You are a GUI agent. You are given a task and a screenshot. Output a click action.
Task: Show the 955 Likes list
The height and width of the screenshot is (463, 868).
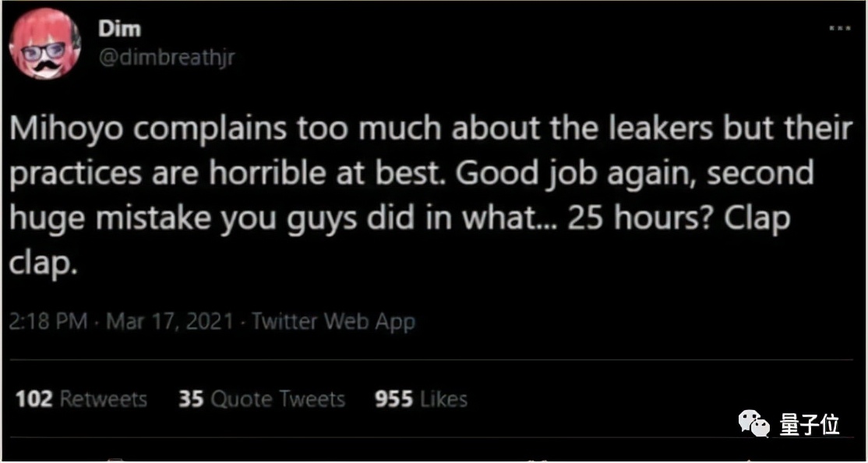point(421,399)
